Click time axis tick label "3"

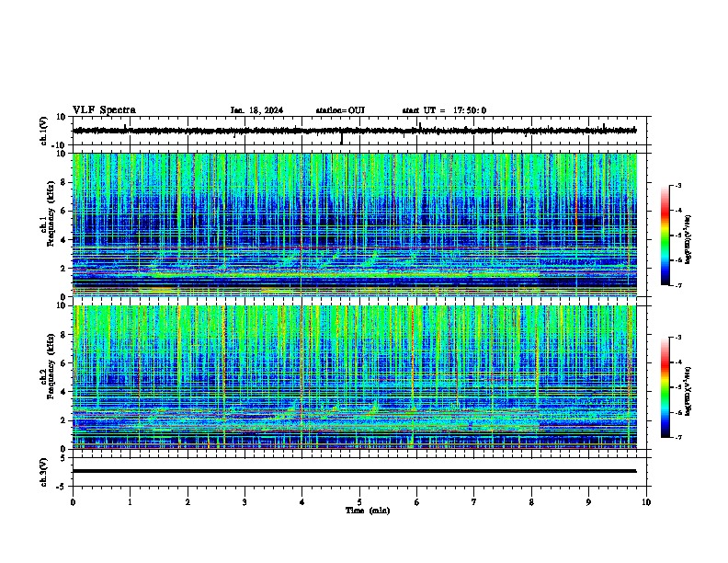point(245,502)
